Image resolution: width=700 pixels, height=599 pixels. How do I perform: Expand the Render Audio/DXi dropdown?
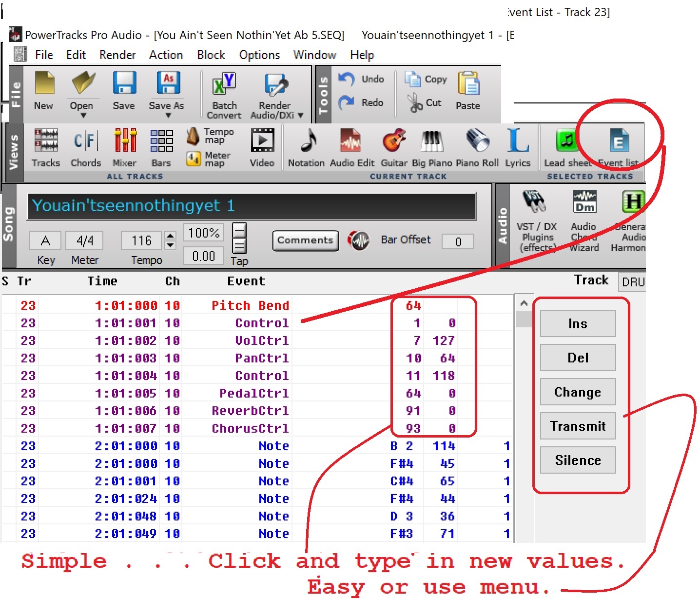[x=301, y=116]
